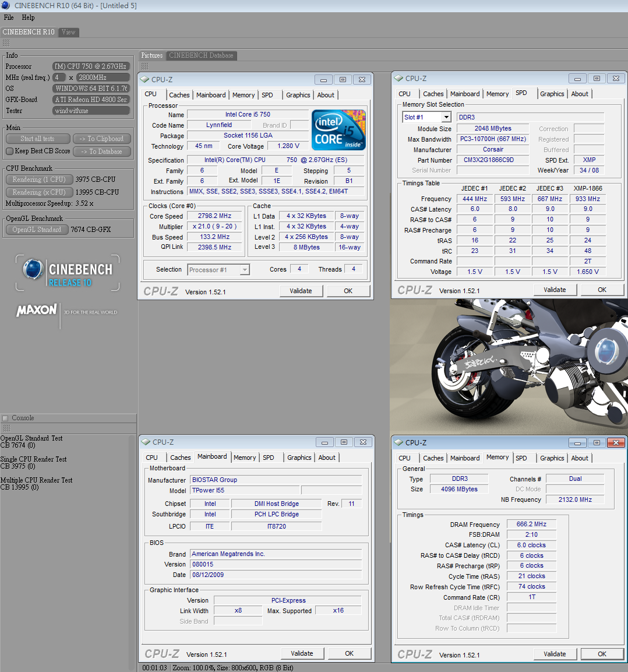Click the CPU-Z icon of the Lynnfield CPU window
Screen dimensions: 628x672
tap(145, 80)
